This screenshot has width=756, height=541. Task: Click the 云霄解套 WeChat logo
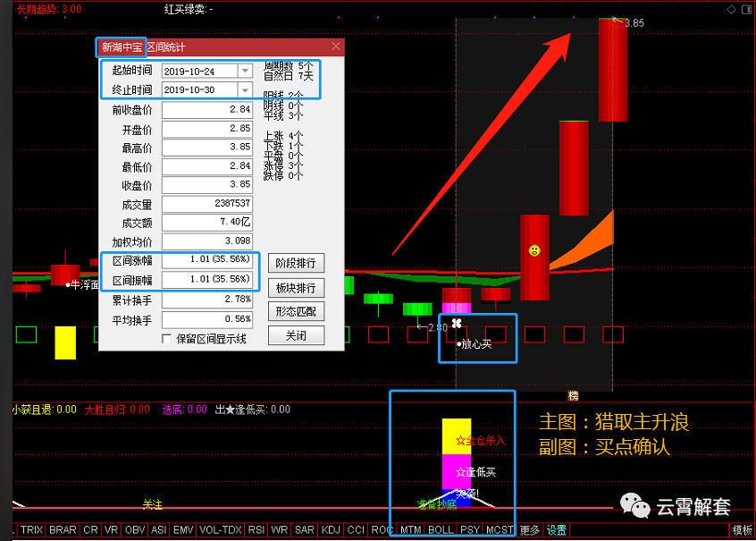tap(635, 506)
